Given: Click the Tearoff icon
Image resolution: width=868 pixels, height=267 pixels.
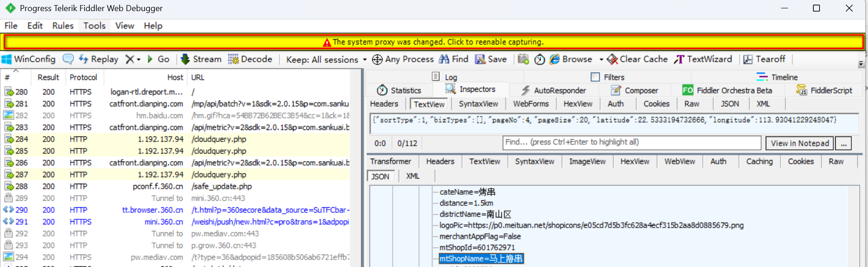Looking at the screenshot, I should coord(748,59).
